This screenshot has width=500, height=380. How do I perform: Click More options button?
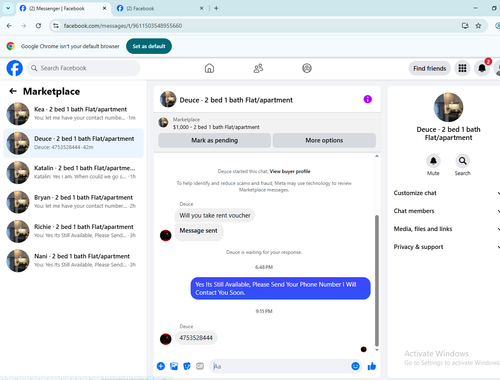pos(324,140)
